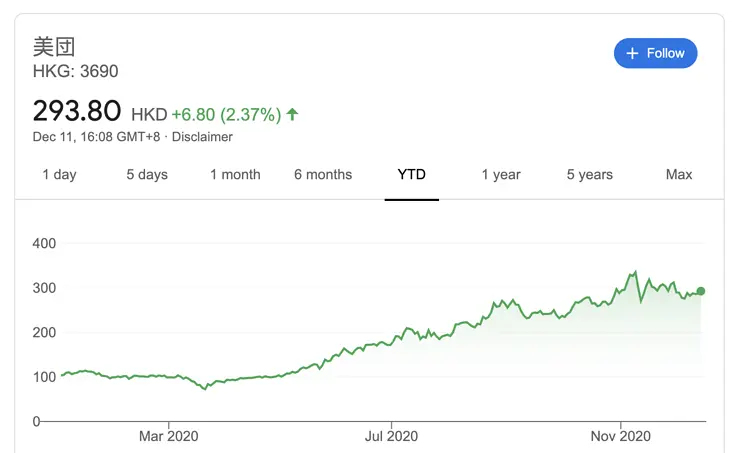The height and width of the screenshot is (453, 740).
Task: Select the 5 days range tab
Action: (x=147, y=174)
